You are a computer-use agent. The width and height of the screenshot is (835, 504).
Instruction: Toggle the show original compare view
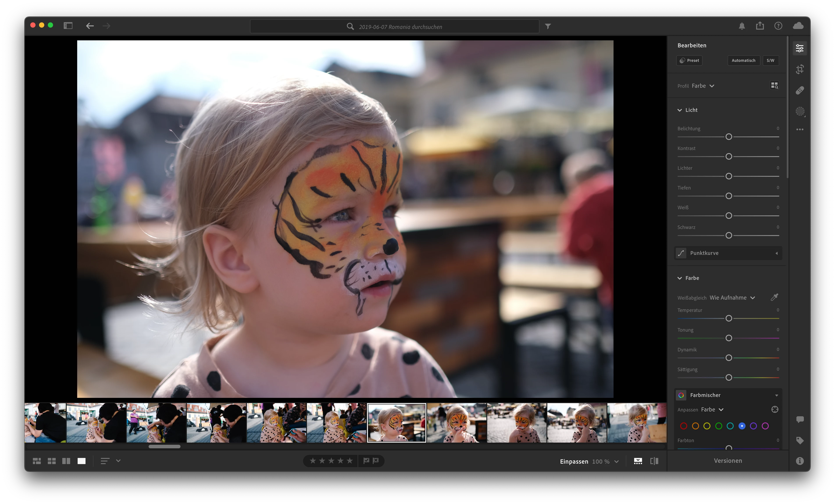coord(654,461)
